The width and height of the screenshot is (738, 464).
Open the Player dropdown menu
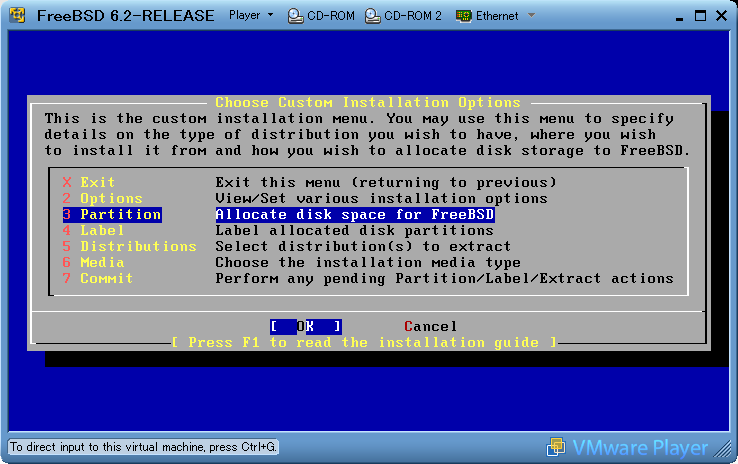[251, 16]
